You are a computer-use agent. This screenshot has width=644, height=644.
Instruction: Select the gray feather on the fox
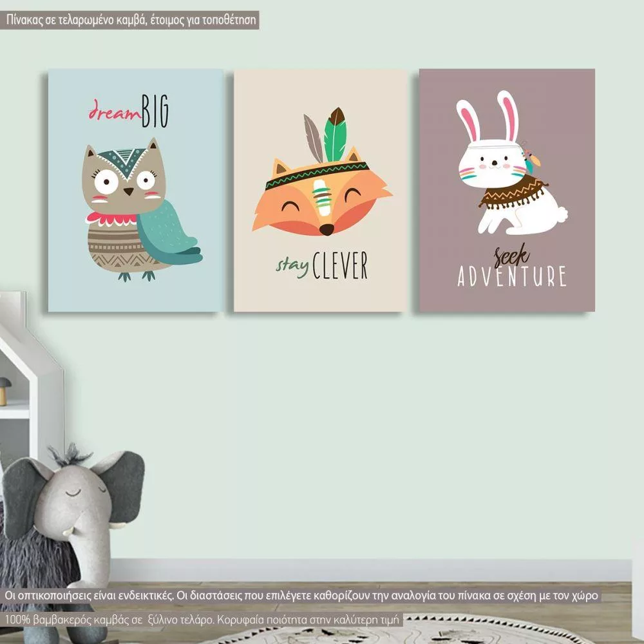pos(314,138)
